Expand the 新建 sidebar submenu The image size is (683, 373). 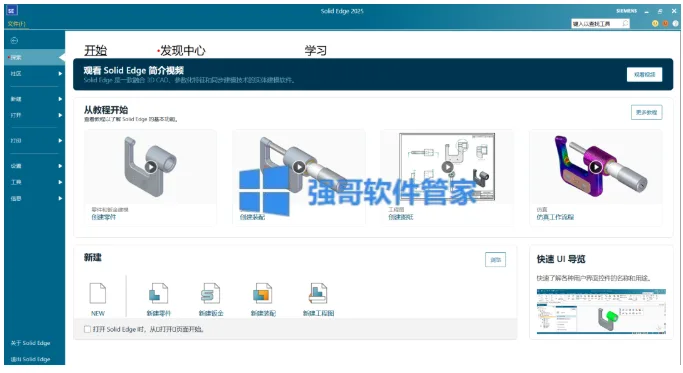60,99
